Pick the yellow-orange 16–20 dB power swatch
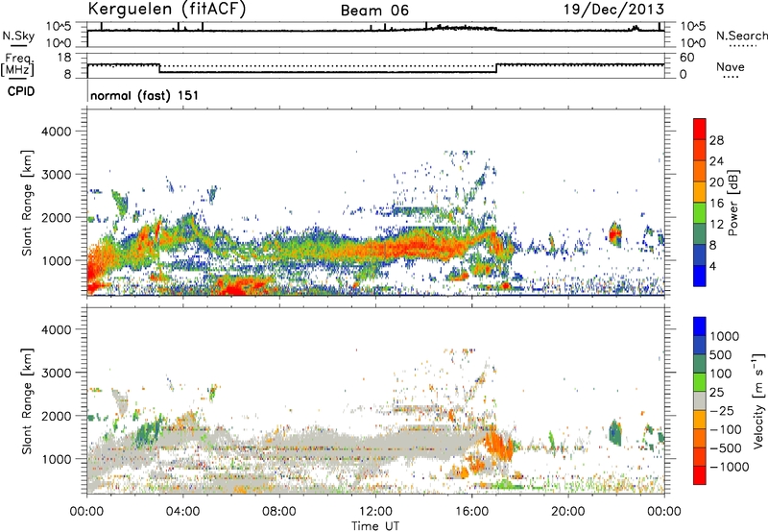The image size is (768, 532). tap(700, 192)
